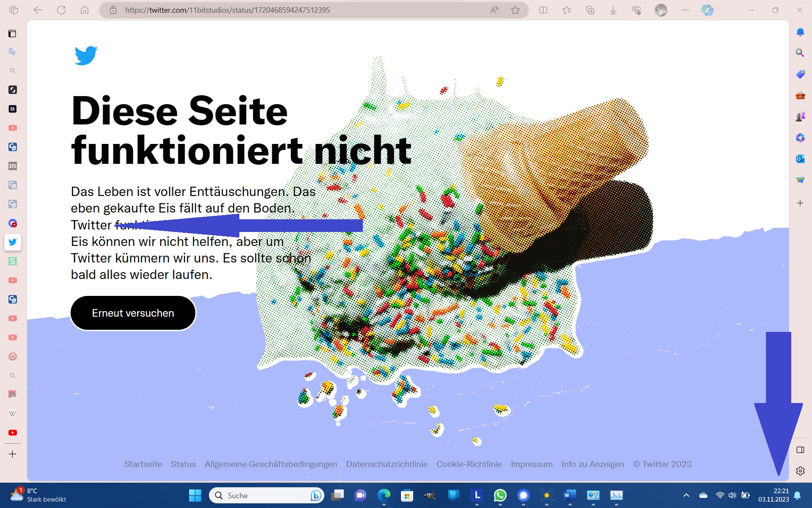
Task: Open Impressum footer link
Action: point(531,464)
